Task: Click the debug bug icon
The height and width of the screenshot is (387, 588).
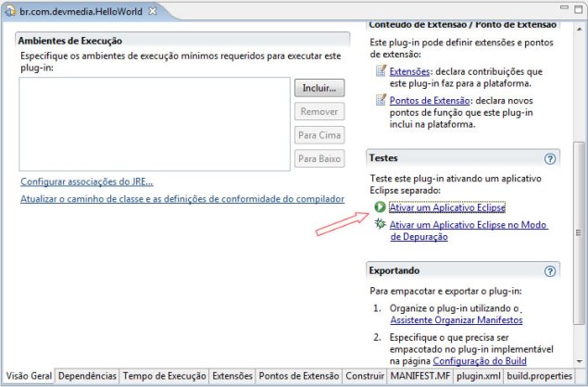Action: pyautogui.click(x=380, y=224)
